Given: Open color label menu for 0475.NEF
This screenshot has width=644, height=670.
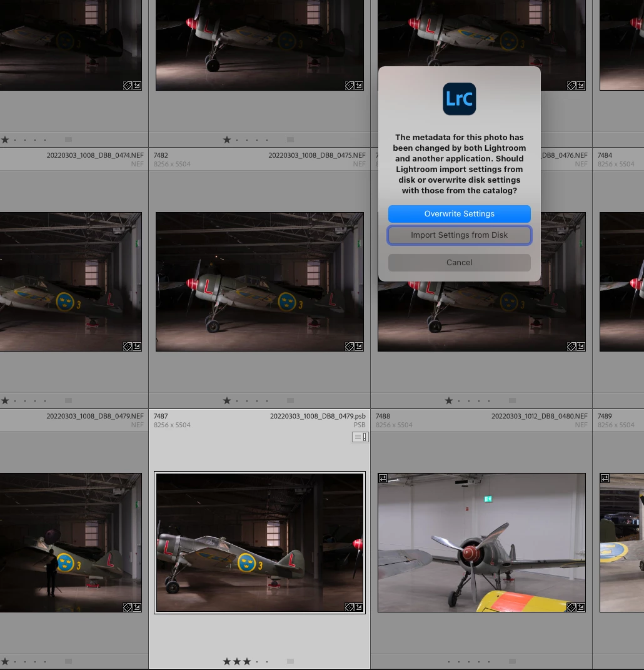Looking at the screenshot, I should (x=290, y=400).
